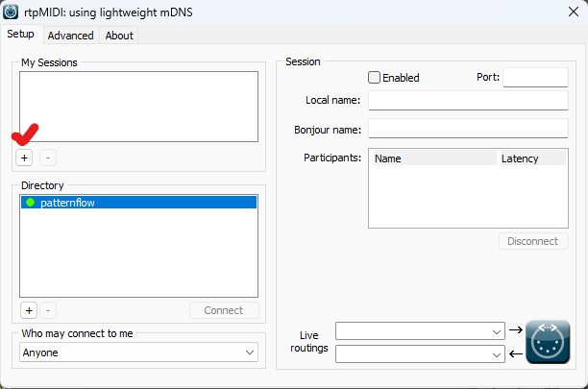
Task: Open the About tab
Action: 119,36
